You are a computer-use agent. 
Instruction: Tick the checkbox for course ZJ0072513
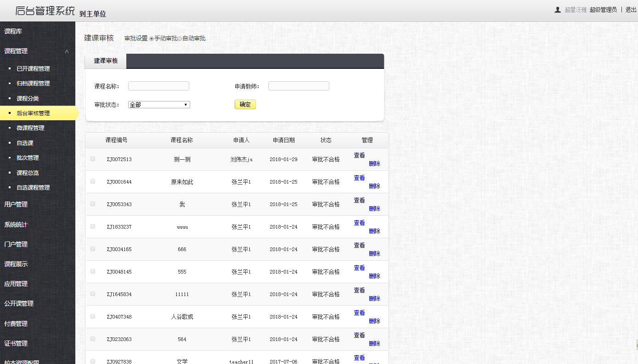point(93,159)
